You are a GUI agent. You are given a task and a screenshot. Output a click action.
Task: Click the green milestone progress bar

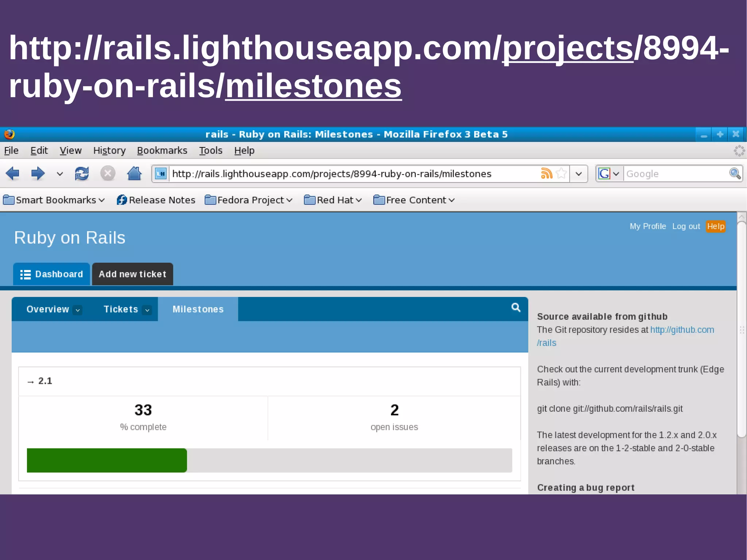(x=107, y=460)
